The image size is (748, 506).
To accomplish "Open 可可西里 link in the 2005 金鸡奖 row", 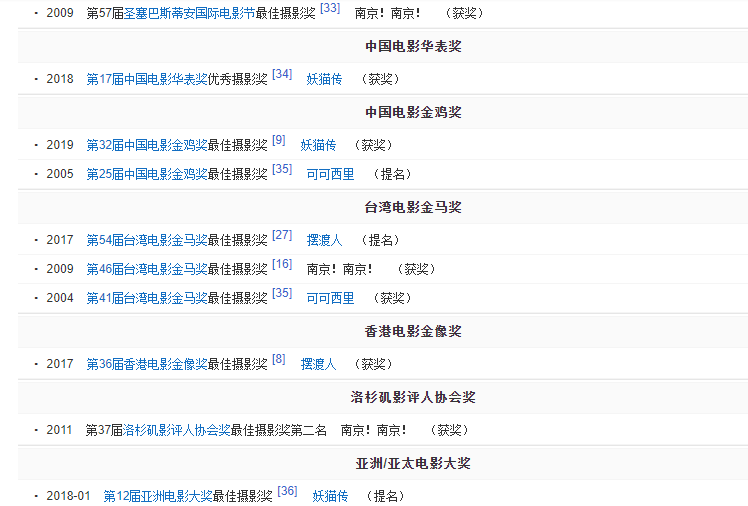I will (330, 174).
